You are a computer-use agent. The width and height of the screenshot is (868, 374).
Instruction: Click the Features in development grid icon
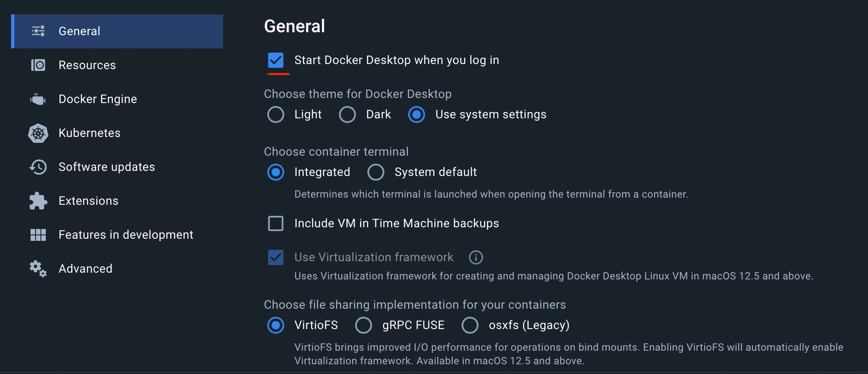click(x=38, y=235)
